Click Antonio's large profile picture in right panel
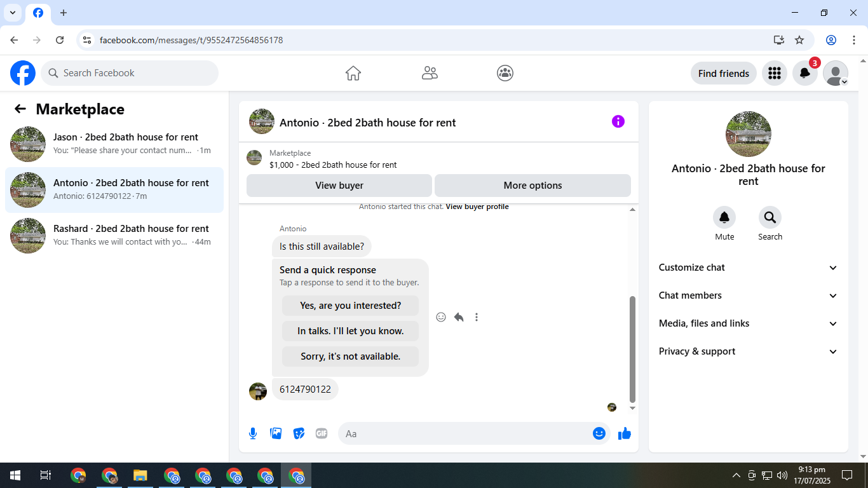 pyautogui.click(x=749, y=134)
